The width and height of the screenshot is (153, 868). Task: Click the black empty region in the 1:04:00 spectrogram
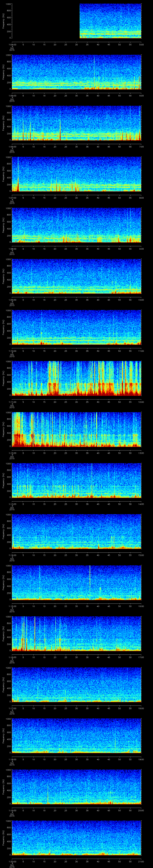(x=45, y=21)
